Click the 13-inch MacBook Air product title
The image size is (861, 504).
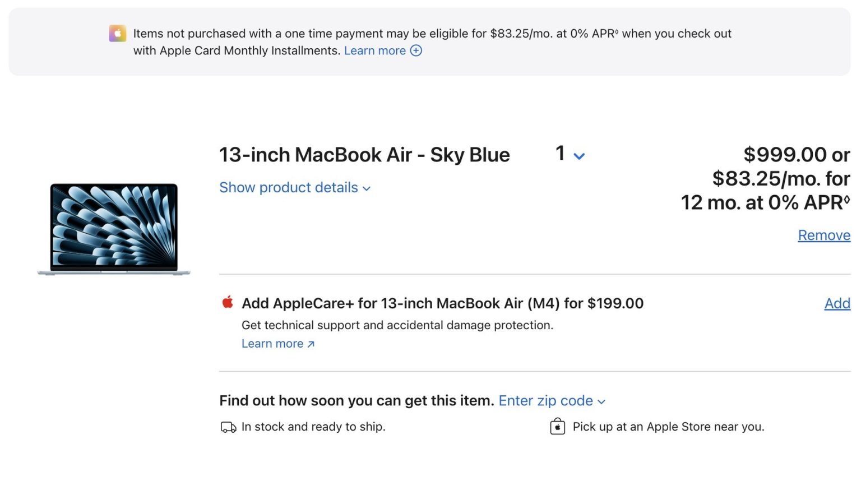(x=364, y=154)
